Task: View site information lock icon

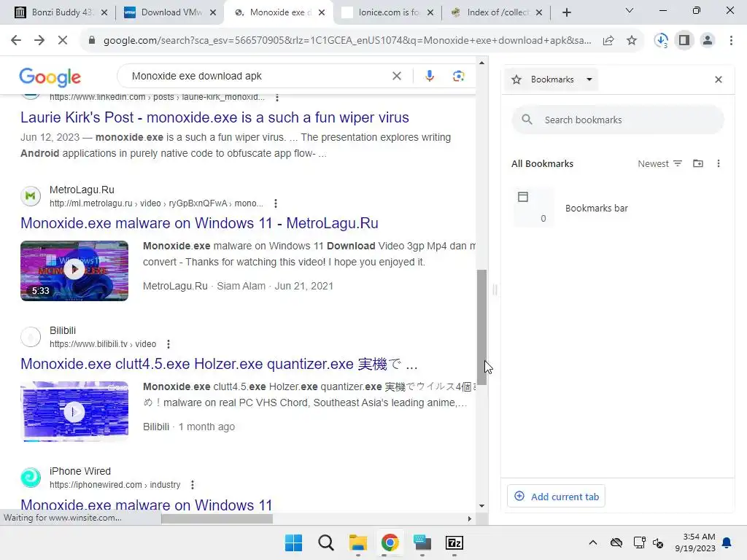Action: [92, 41]
